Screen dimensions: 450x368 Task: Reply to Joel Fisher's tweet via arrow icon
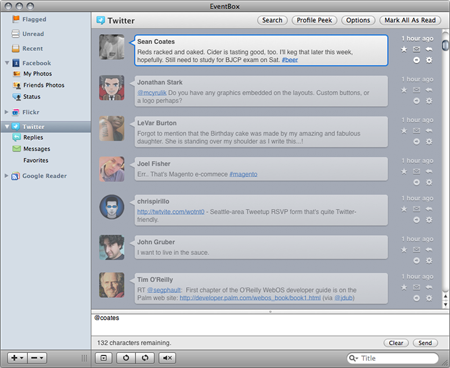click(x=429, y=171)
